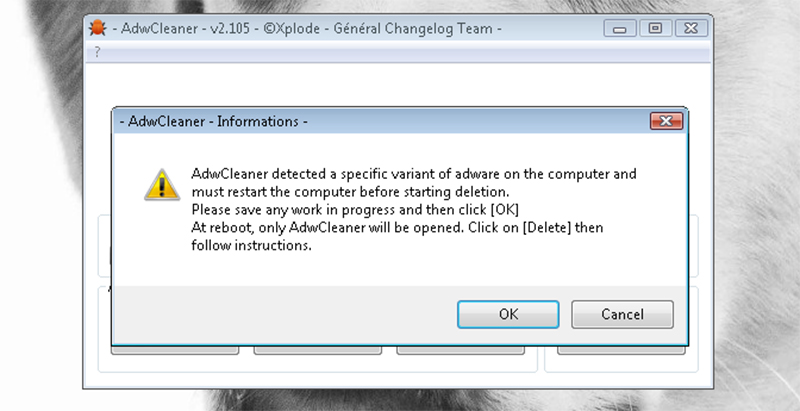Click the empty menu bar area beside ?
Viewport: 800px width, 411px height.
click(400, 52)
